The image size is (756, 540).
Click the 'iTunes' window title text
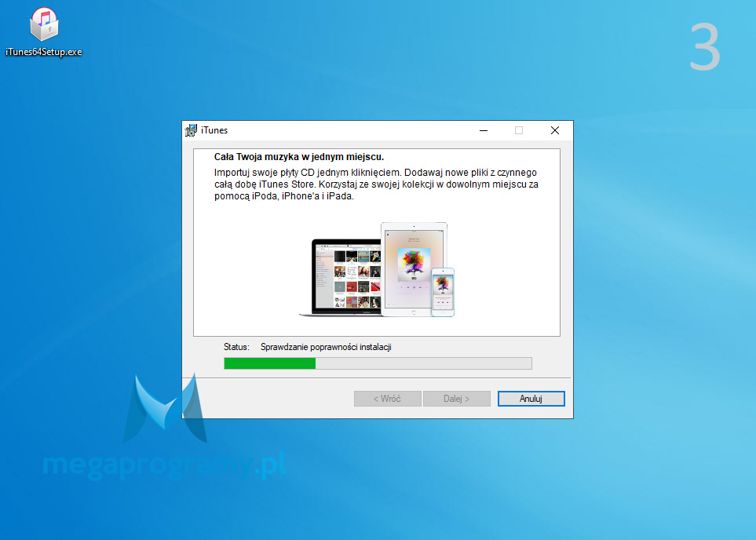click(214, 130)
